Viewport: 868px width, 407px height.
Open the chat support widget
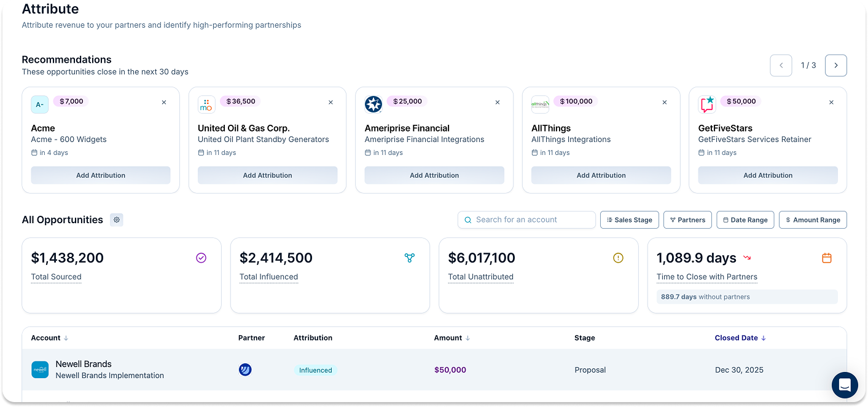click(845, 385)
